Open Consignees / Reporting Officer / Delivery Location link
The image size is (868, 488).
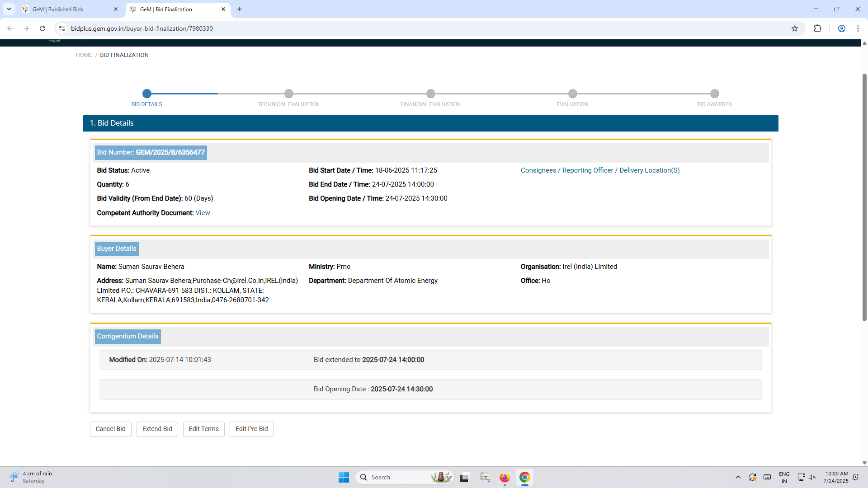[600, 170]
